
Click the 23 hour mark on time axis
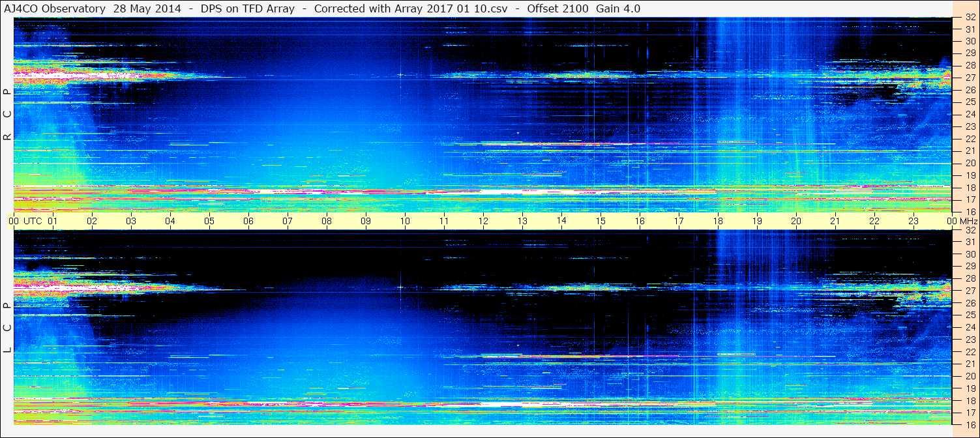pos(913,221)
